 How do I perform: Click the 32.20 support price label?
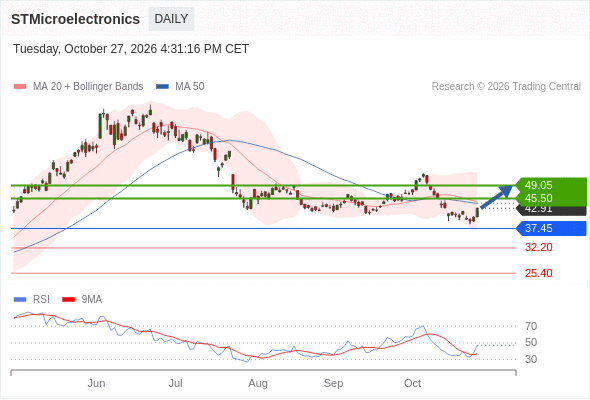(538, 248)
